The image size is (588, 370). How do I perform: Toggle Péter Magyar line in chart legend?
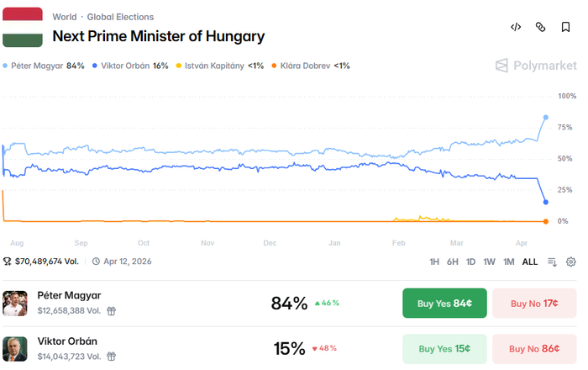(44, 66)
